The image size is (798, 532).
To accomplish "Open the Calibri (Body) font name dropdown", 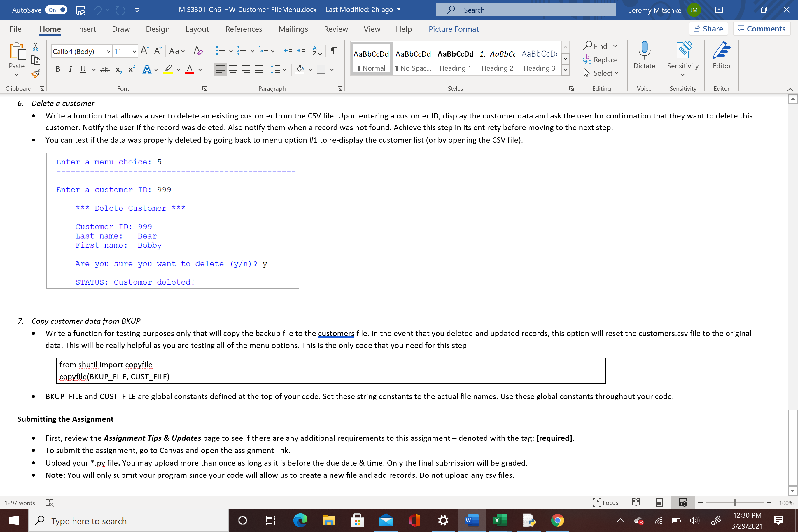I will [x=108, y=52].
